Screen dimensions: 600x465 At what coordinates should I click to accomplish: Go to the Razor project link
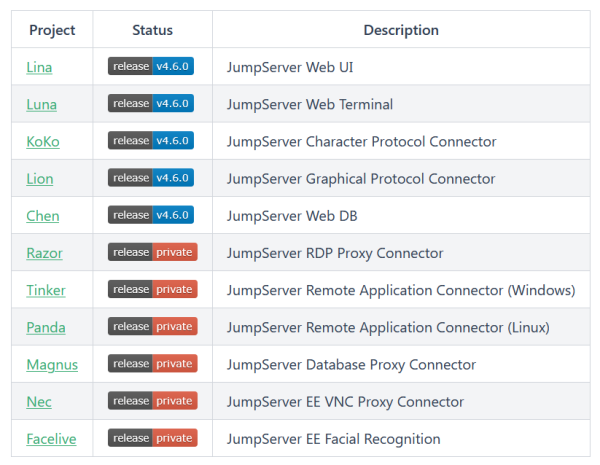pos(44,253)
